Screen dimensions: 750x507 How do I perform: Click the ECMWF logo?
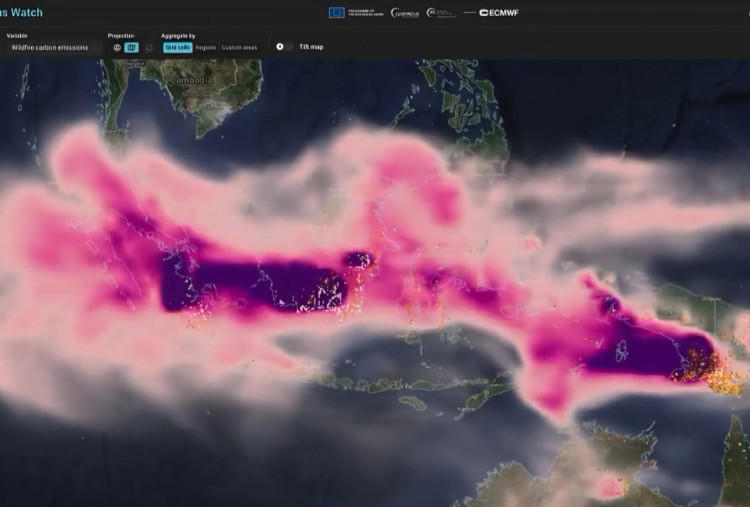(x=499, y=13)
